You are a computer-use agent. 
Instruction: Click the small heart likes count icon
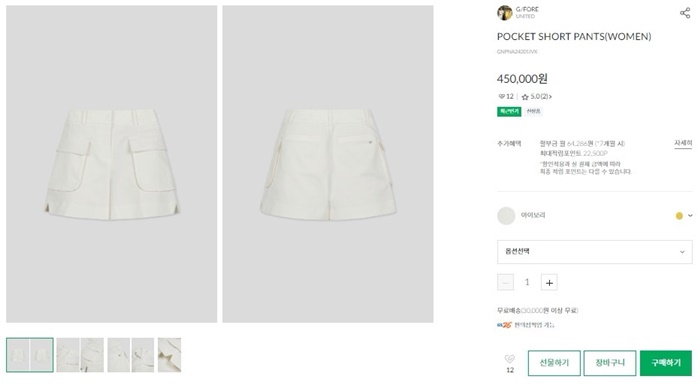point(501,96)
